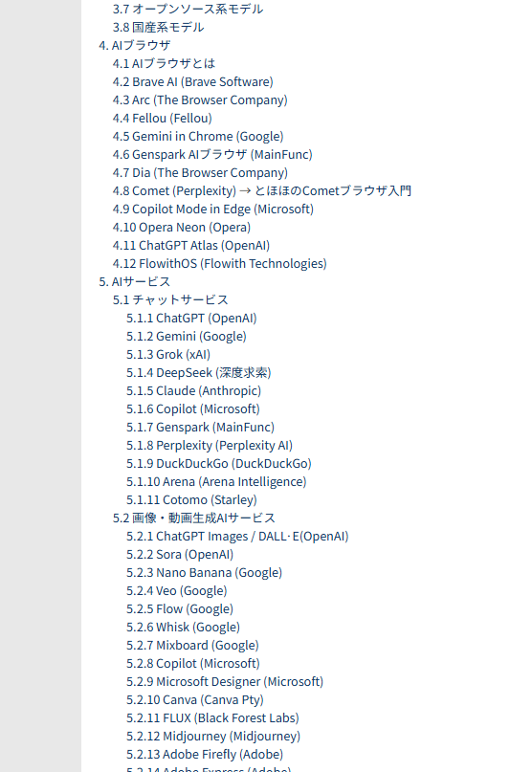Open 5.1.2 Gemini (Google)
This screenshot has width=532, height=772.
click(187, 337)
